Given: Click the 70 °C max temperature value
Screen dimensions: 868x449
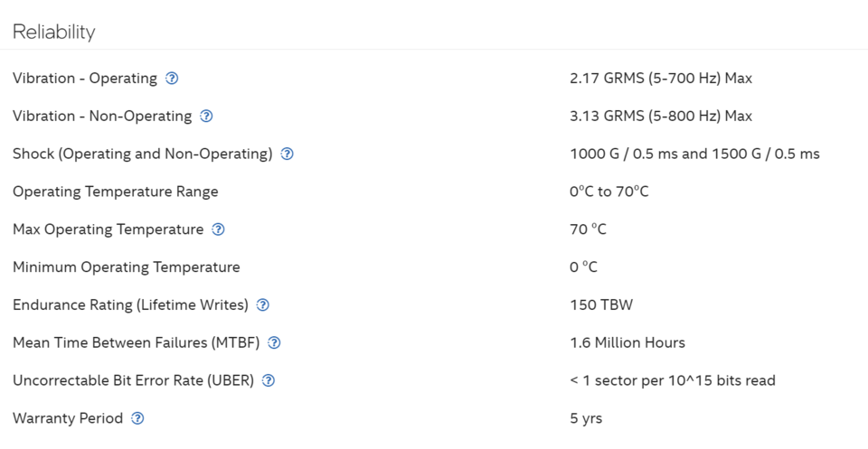Looking at the screenshot, I should pos(588,229).
